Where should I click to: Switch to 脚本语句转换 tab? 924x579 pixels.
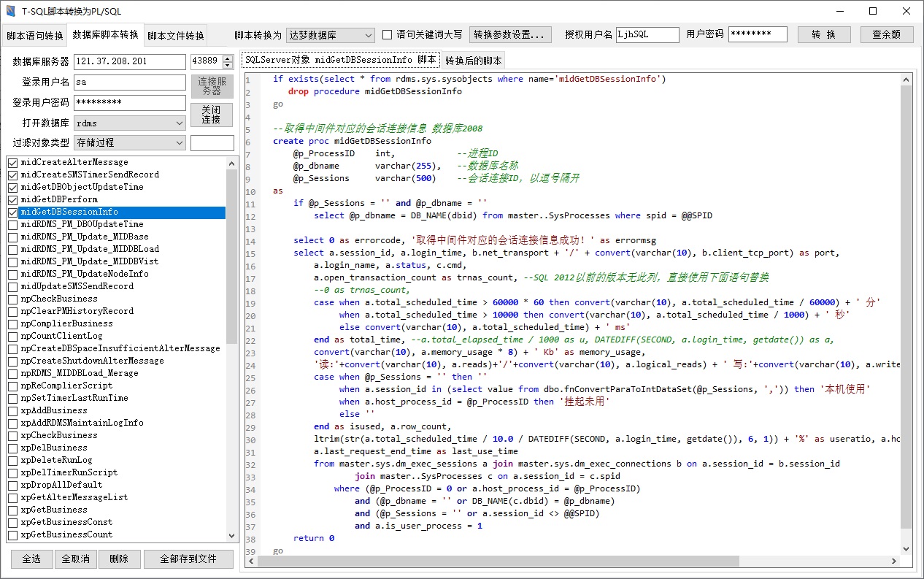tap(34, 36)
